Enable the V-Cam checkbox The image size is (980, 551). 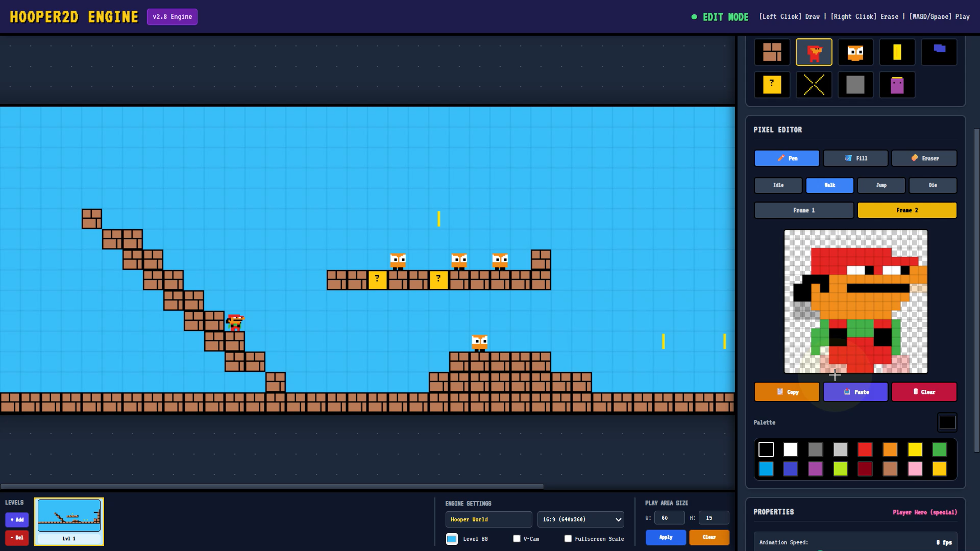[517, 539]
